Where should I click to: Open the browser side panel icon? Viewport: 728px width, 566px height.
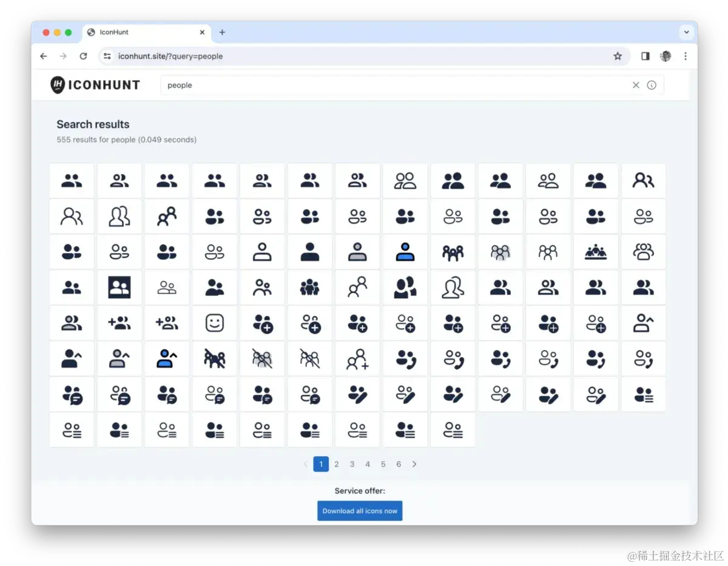pos(645,56)
